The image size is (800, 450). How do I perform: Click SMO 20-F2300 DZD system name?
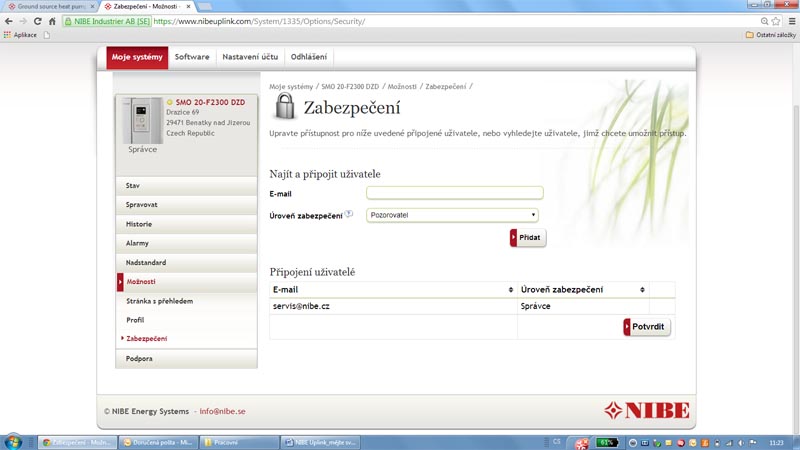tap(210, 102)
